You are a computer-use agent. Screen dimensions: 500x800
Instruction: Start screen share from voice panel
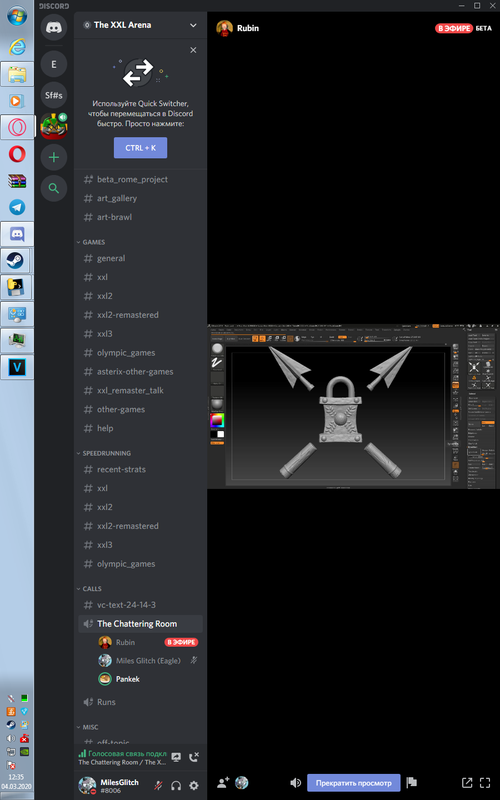[x=176, y=757]
